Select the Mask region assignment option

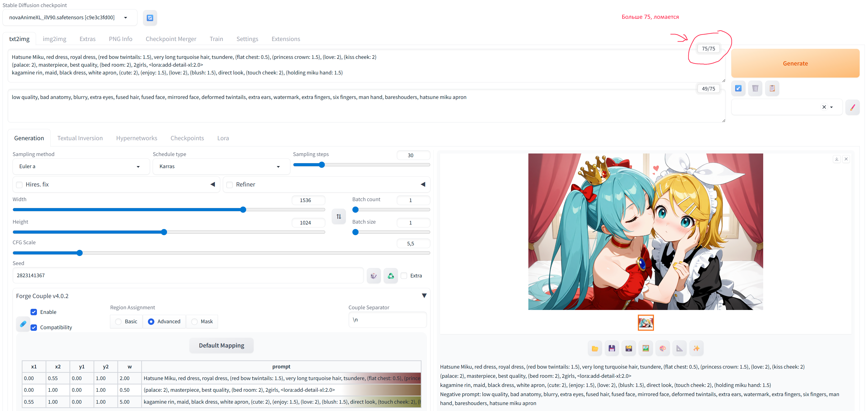pyautogui.click(x=194, y=321)
